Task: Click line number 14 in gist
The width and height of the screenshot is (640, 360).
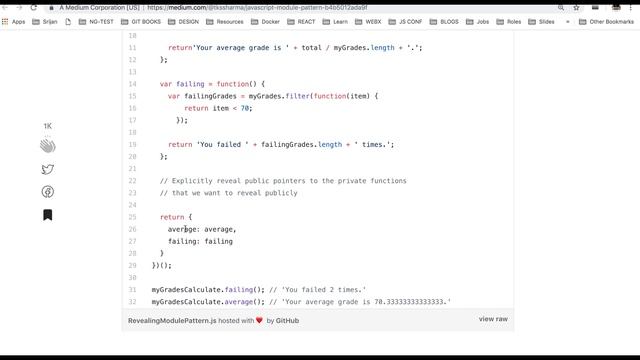Action: click(132, 84)
